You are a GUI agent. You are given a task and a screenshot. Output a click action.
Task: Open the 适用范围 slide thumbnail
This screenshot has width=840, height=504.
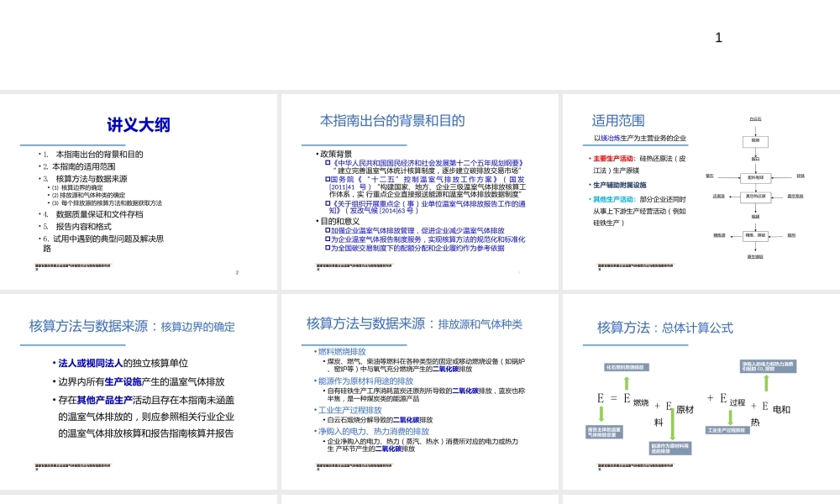pyautogui.click(x=701, y=192)
